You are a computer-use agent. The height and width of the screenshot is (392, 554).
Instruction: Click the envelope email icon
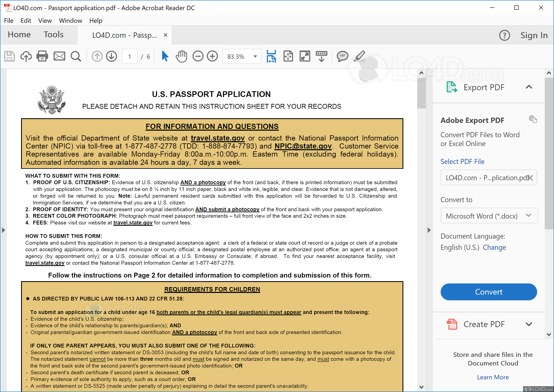pyautogui.click(x=59, y=56)
